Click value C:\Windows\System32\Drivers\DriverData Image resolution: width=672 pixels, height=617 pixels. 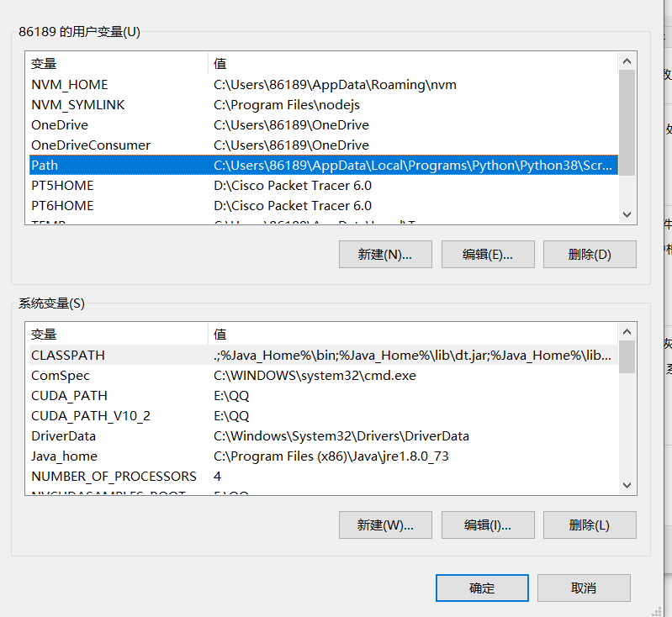[341, 435]
